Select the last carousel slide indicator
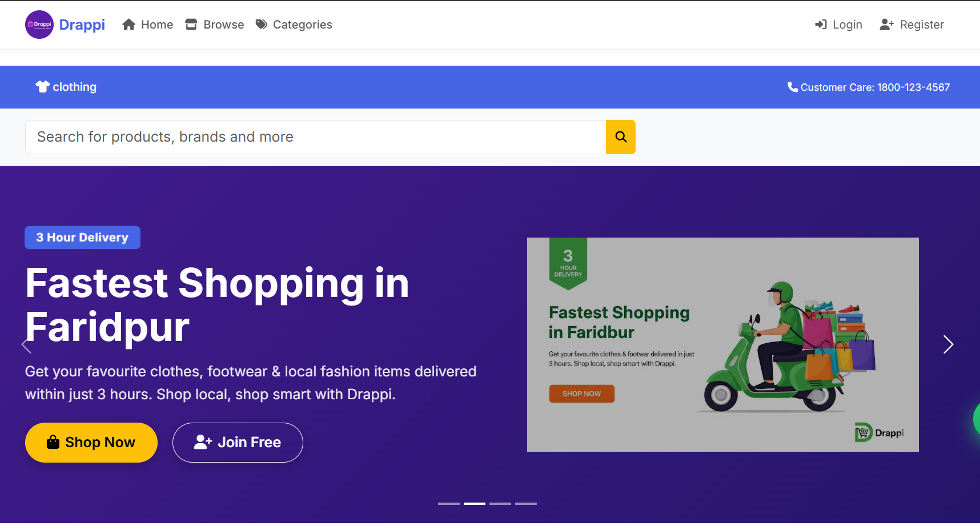This screenshot has height=526, width=980. (x=526, y=504)
